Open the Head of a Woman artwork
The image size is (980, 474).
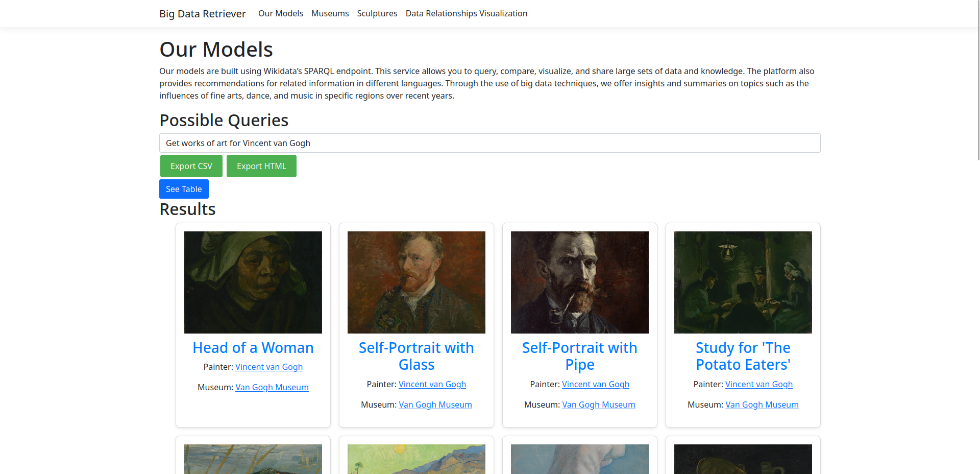(x=253, y=348)
